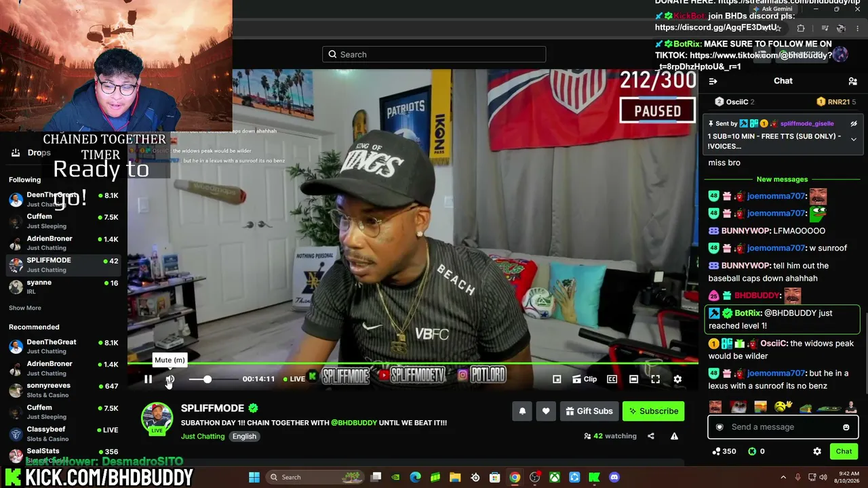868x488 pixels.
Task: View SPLIFFMODE channel avatar
Action: pos(157,418)
